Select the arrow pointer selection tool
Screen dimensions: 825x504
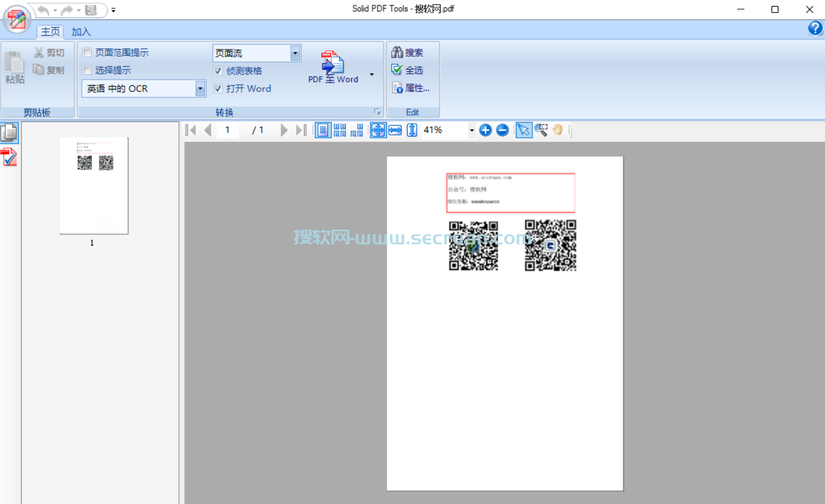[x=524, y=130]
